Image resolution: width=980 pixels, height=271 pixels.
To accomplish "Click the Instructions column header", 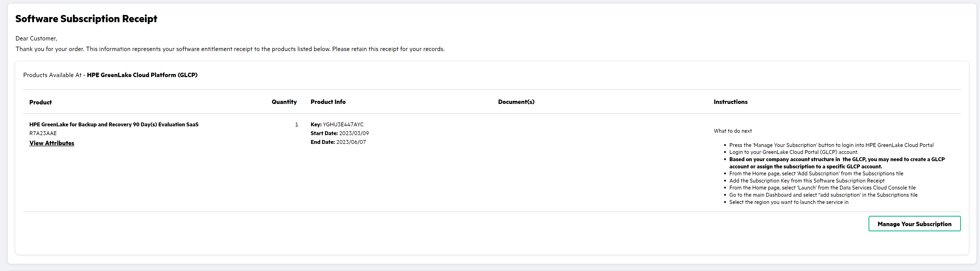I will (731, 102).
